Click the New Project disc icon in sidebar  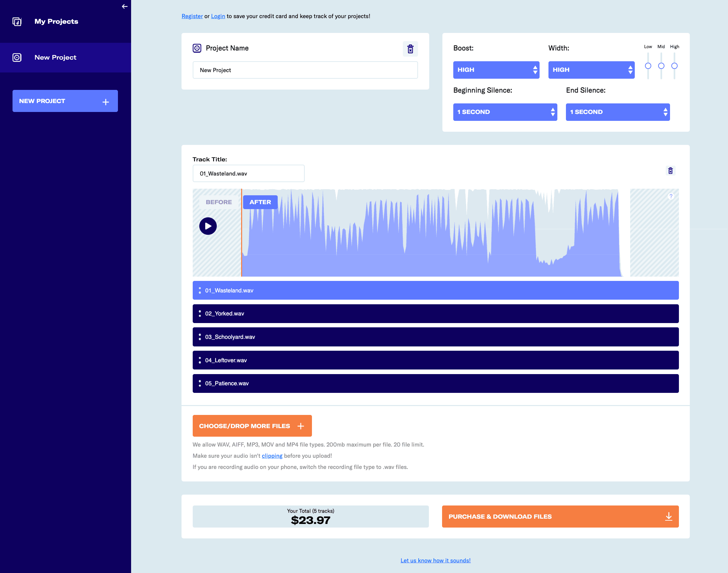point(17,57)
